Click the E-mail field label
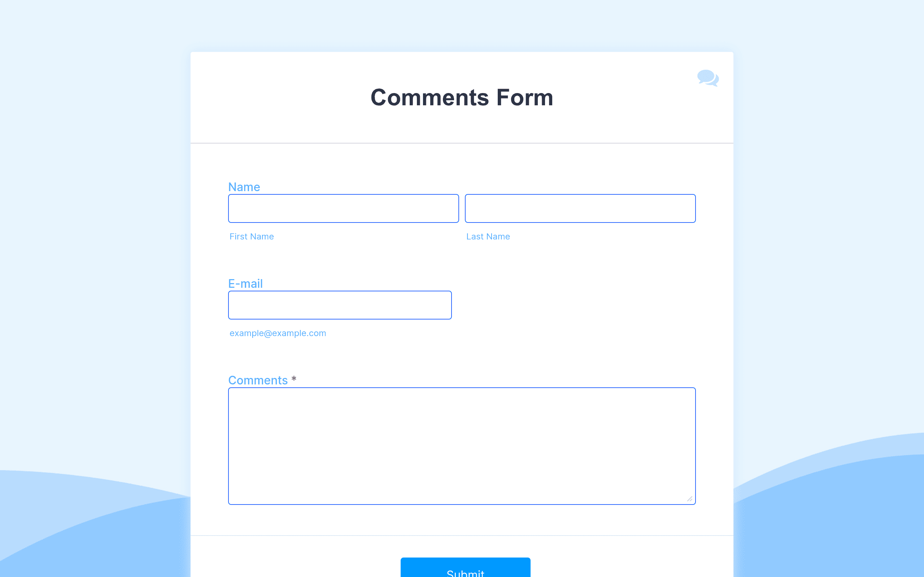The height and width of the screenshot is (577, 924). 245,283
